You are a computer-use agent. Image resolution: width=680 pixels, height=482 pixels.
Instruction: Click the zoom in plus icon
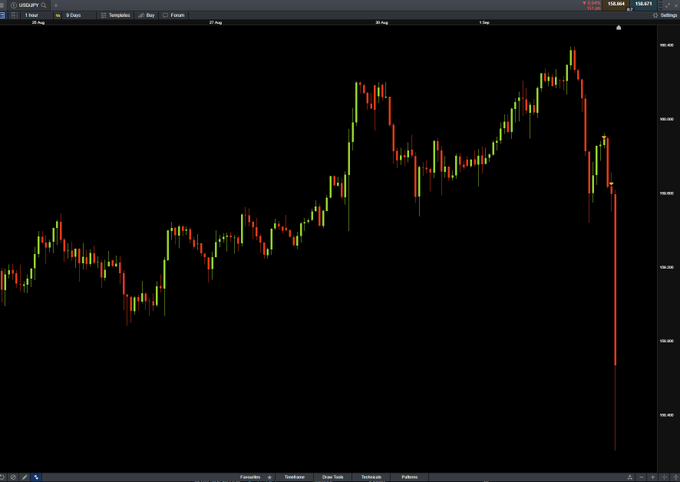[653, 477]
